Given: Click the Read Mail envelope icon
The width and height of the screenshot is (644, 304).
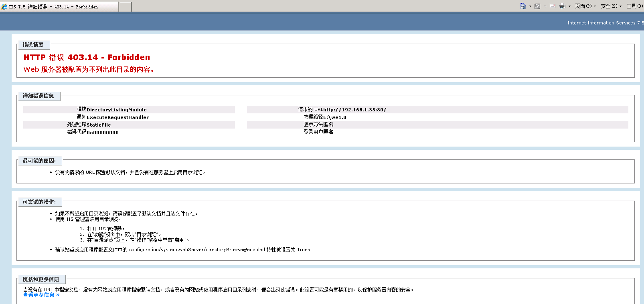Looking at the screenshot, I should click(553, 6).
